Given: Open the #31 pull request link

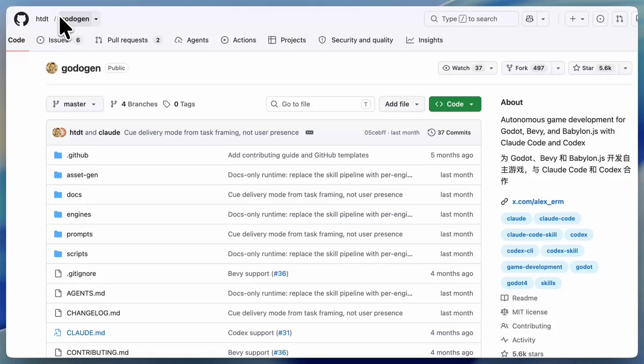Looking at the screenshot, I should pyautogui.click(x=283, y=333).
